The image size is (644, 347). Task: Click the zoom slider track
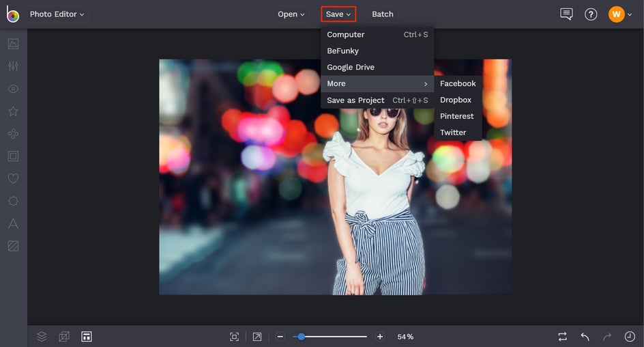[x=334, y=337]
